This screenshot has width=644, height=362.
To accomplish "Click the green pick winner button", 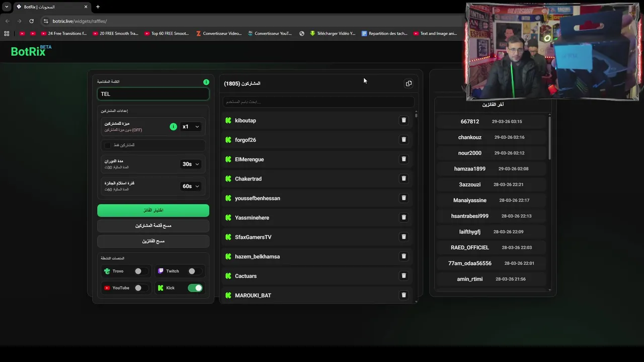I will coord(153,210).
